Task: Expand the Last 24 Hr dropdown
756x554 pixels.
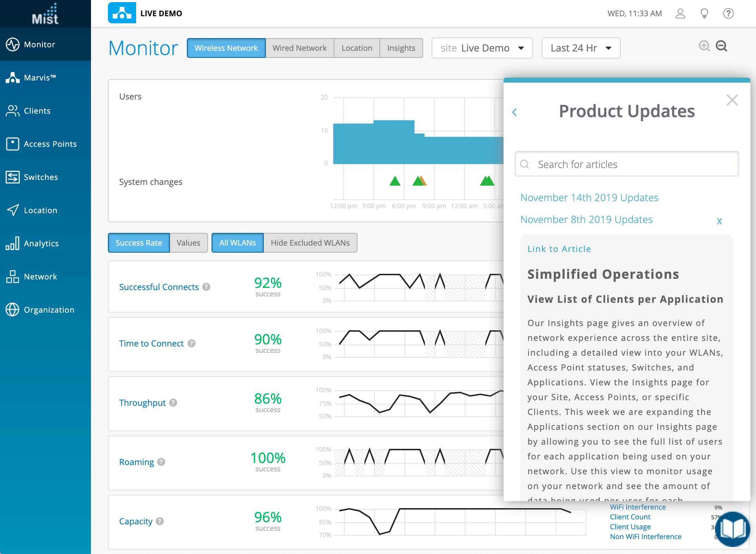Action: tap(580, 48)
